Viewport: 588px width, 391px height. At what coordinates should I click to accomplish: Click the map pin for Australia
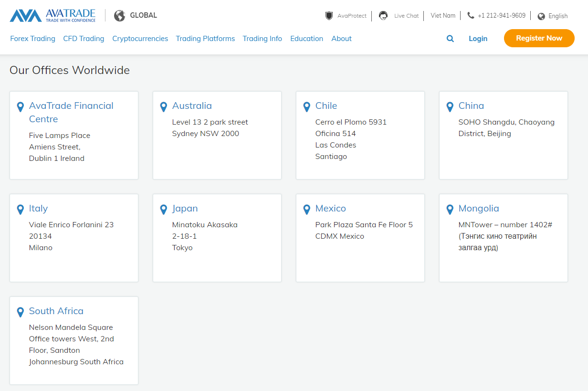[x=163, y=107]
